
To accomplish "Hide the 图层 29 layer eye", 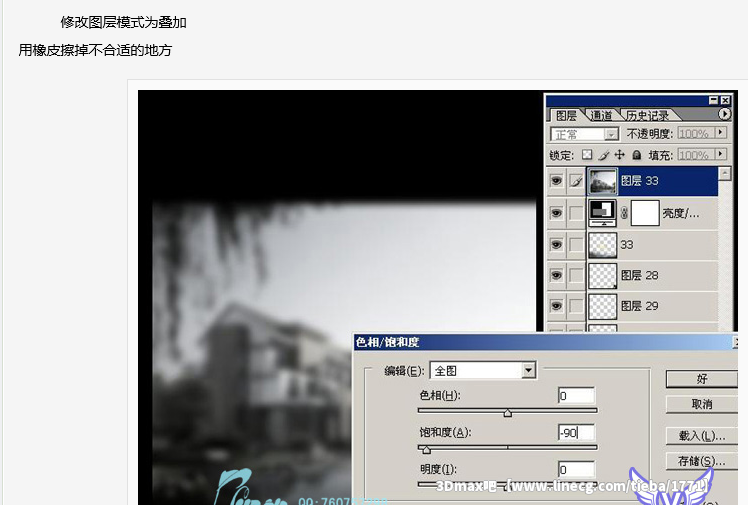I will [556, 306].
